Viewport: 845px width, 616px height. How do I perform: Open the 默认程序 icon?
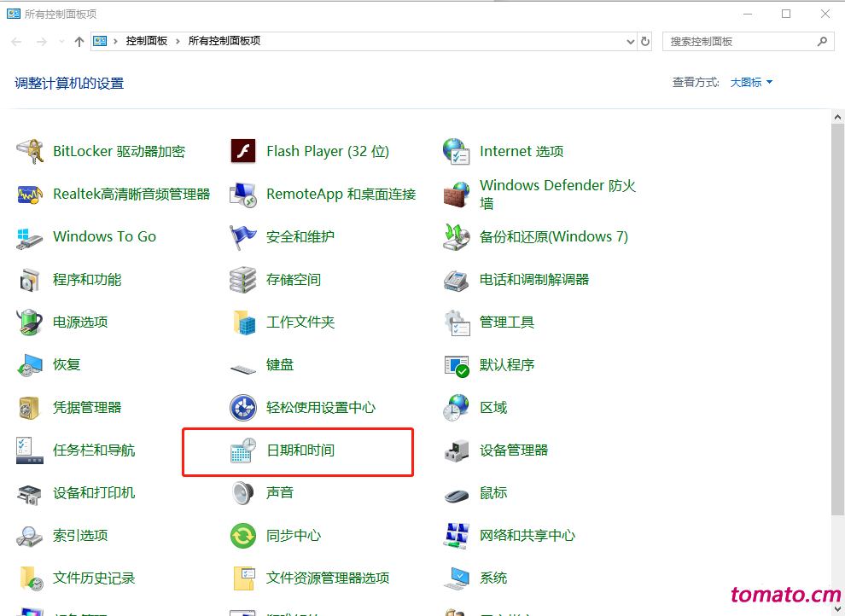click(457, 366)
